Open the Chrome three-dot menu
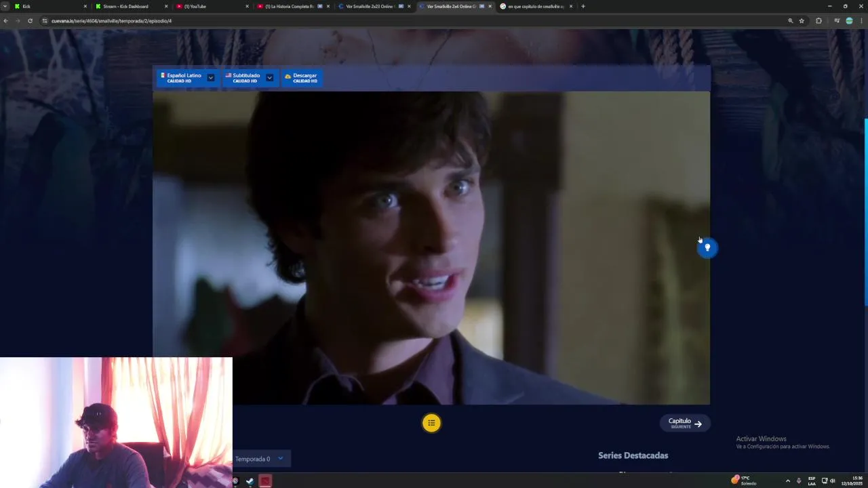 pyautogui.click(x=861, y=21)
